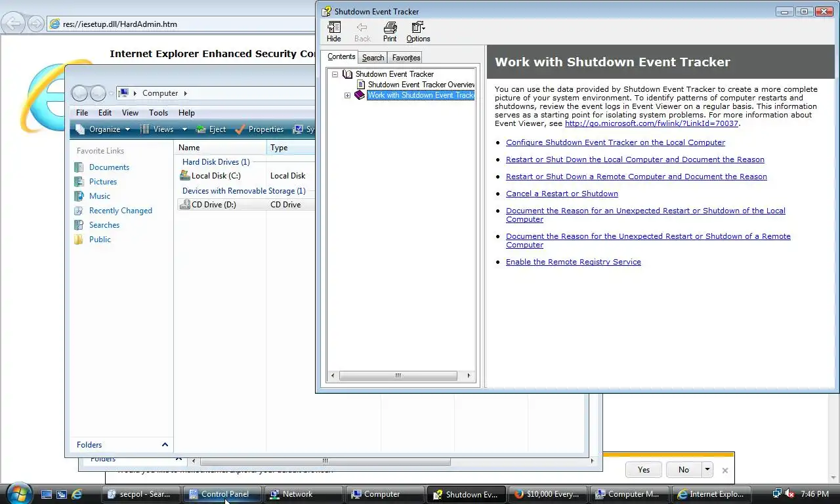Launch Internet Explorer from quick launch
The width and height of the screenshot is (840, 504).
(77, 494)
